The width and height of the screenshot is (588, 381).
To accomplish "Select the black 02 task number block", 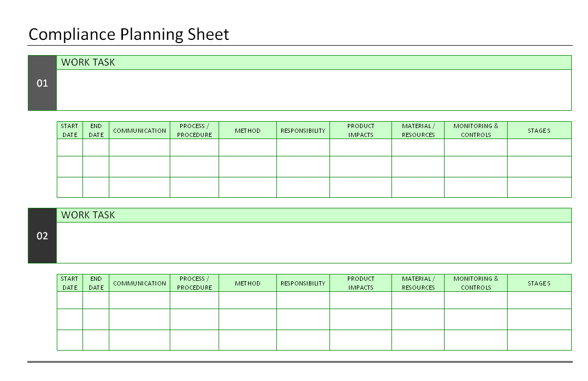I will (x=43, y=236).
